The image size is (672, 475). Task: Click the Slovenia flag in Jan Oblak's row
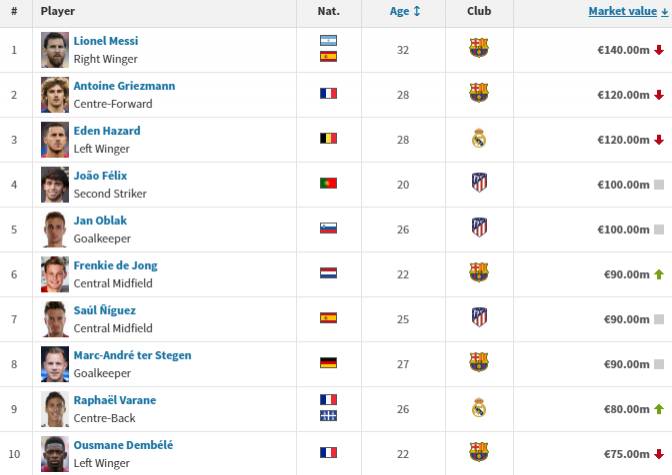pos(328,228)
